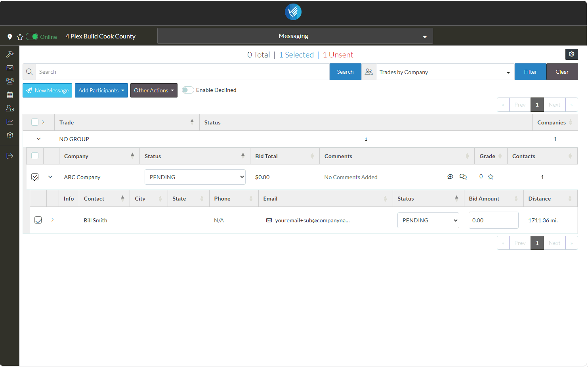Click the add comment icon for ABC Company
The height and width of the screenshot is (367, 588).
point(450,177)
